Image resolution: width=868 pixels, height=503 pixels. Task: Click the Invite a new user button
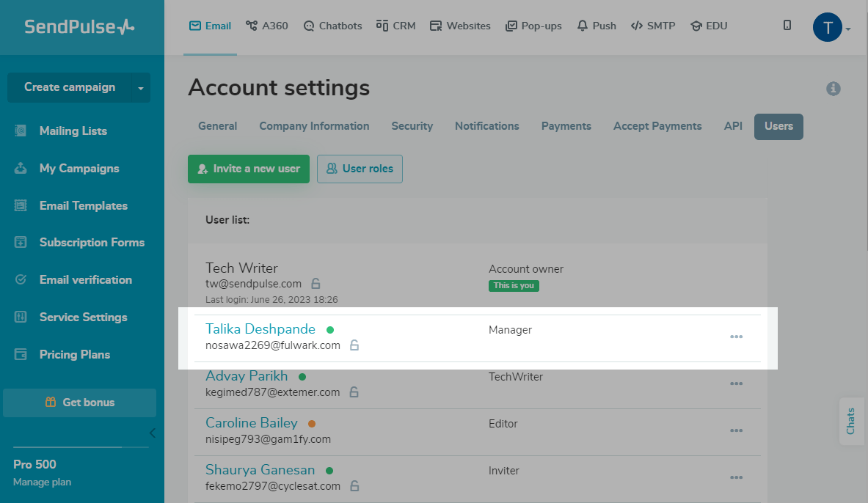(248, 169)
